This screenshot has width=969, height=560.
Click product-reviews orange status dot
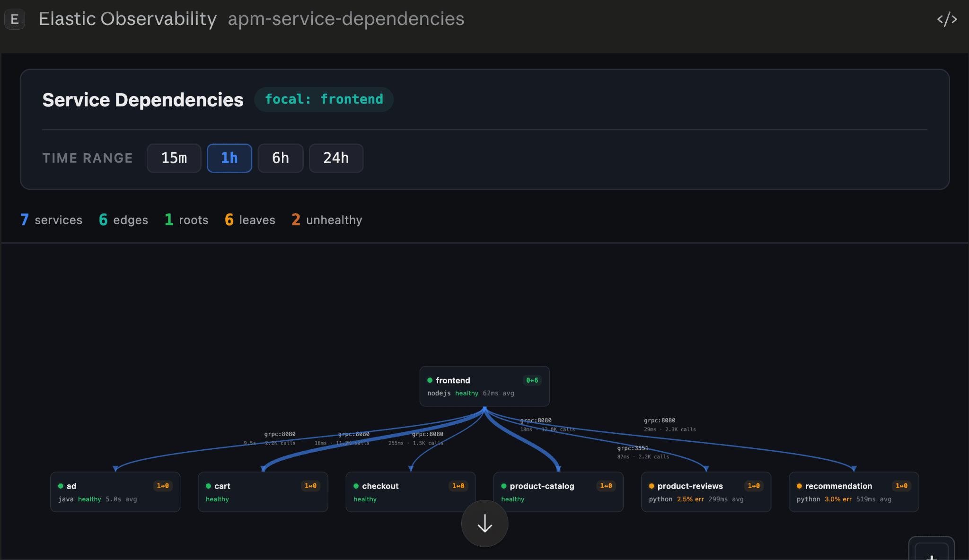[x=652, y=486]
